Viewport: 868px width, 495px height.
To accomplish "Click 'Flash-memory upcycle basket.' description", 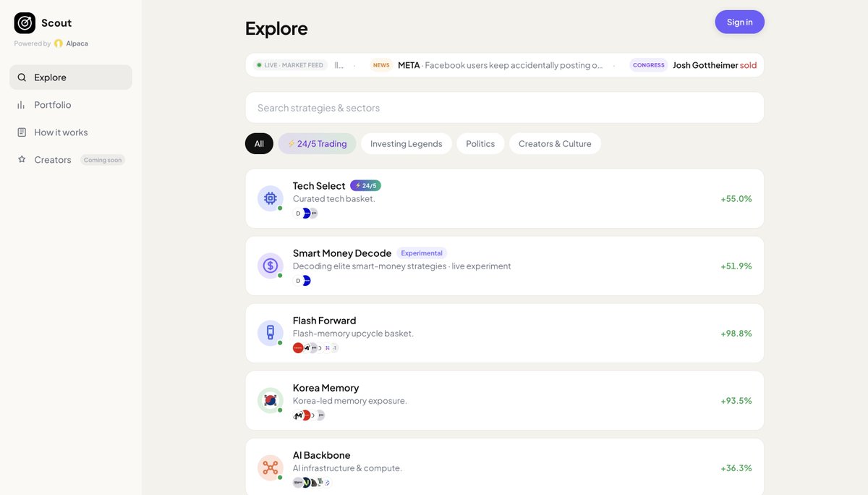I will [353, 334].
